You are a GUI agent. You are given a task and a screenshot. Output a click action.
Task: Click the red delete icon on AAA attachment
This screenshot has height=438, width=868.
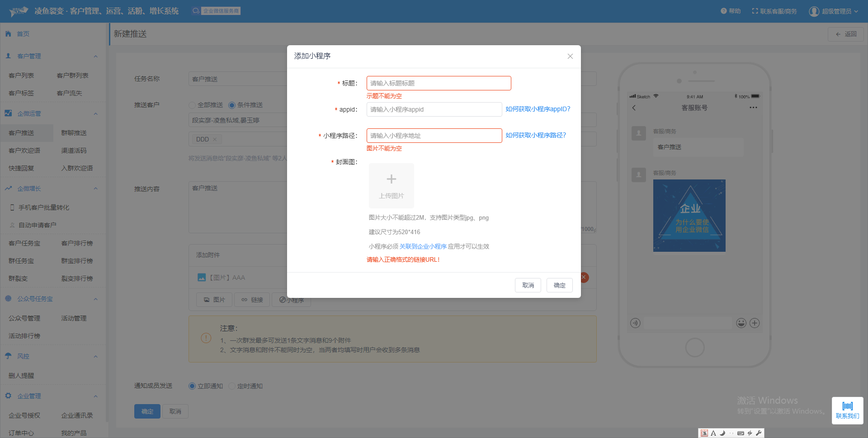(x=585, y=278)
